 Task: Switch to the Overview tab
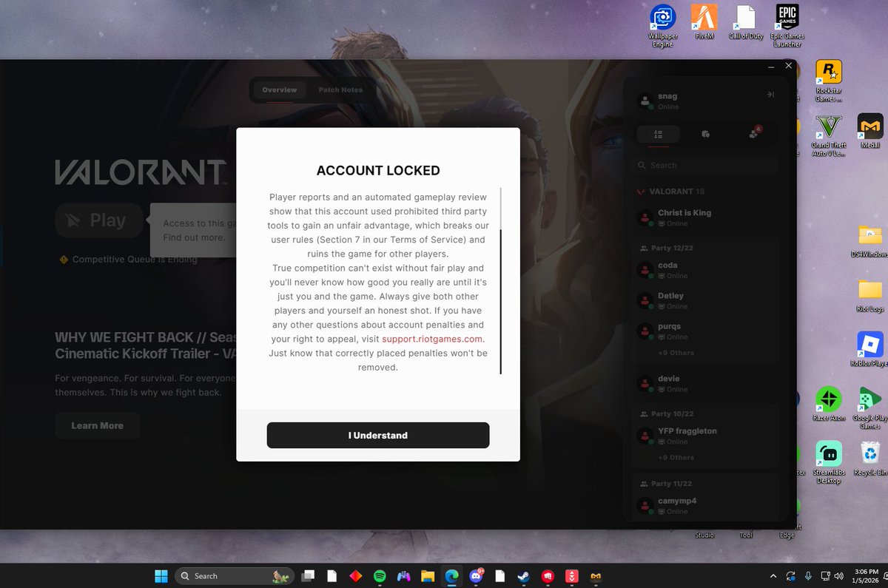279,90
